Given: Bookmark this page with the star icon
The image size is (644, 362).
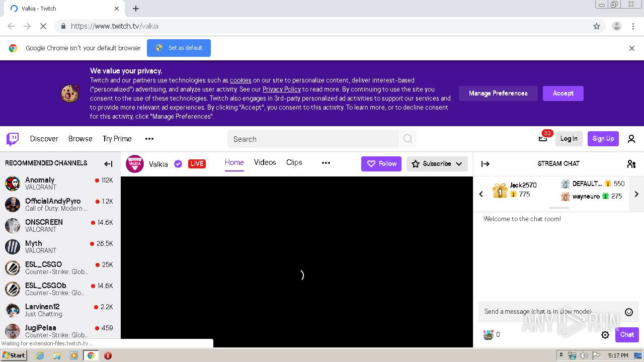Looking at the screenshot, I should pos(597,26).
